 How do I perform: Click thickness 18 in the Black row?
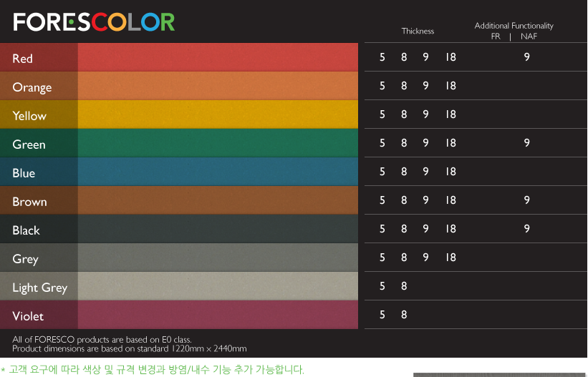pyautogui.click(x=450, y=229)
